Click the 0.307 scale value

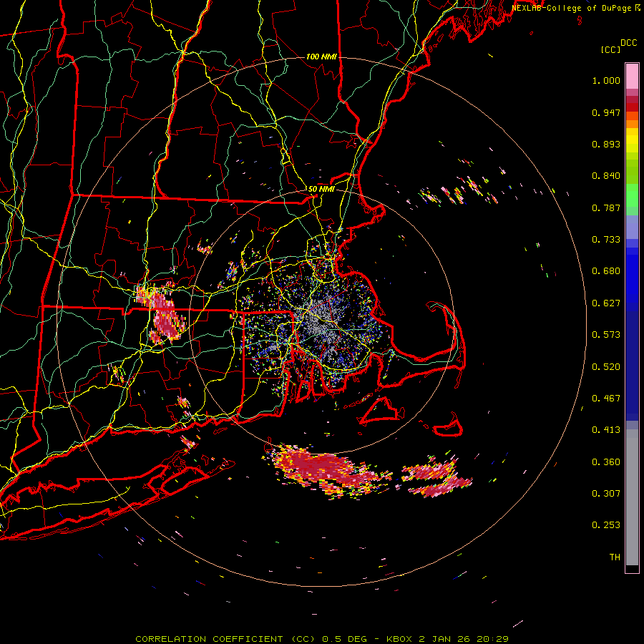coord(606,494)
